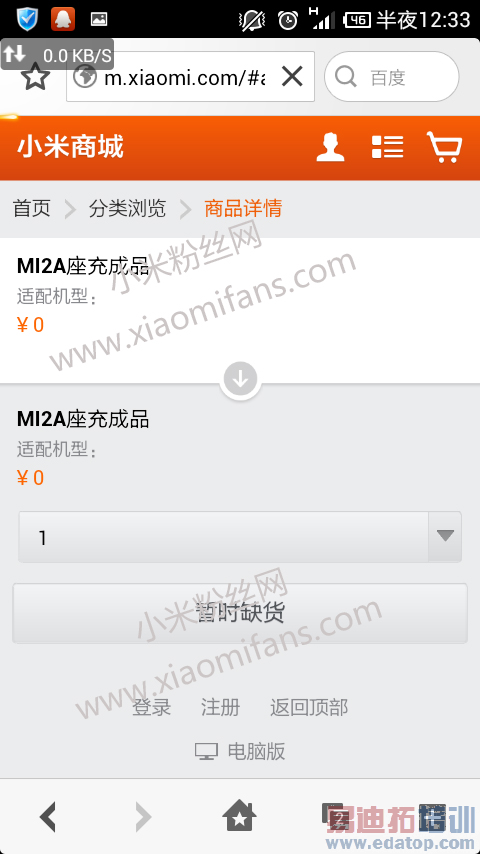Open the category list icon

click(387, 147)
